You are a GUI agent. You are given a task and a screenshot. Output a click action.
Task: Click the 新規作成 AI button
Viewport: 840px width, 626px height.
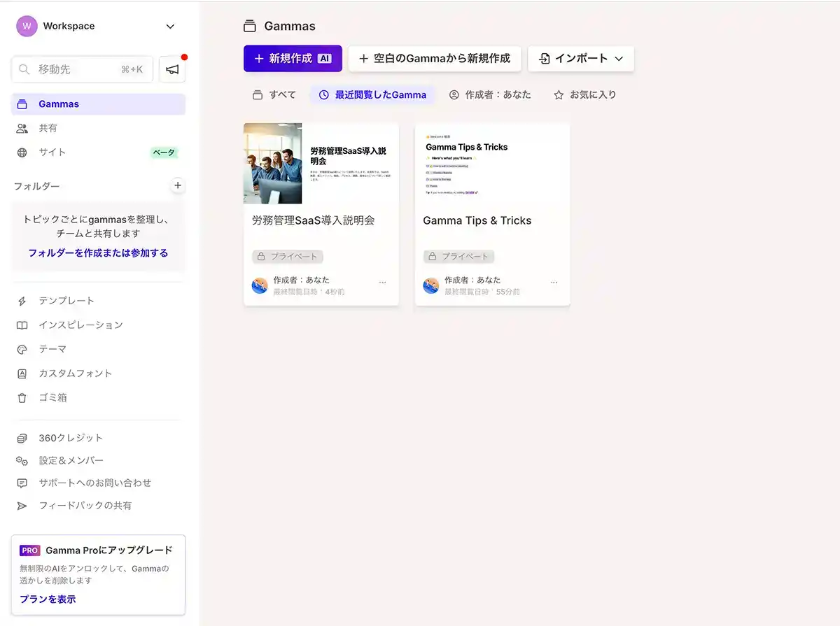click(x=293, y=59)
